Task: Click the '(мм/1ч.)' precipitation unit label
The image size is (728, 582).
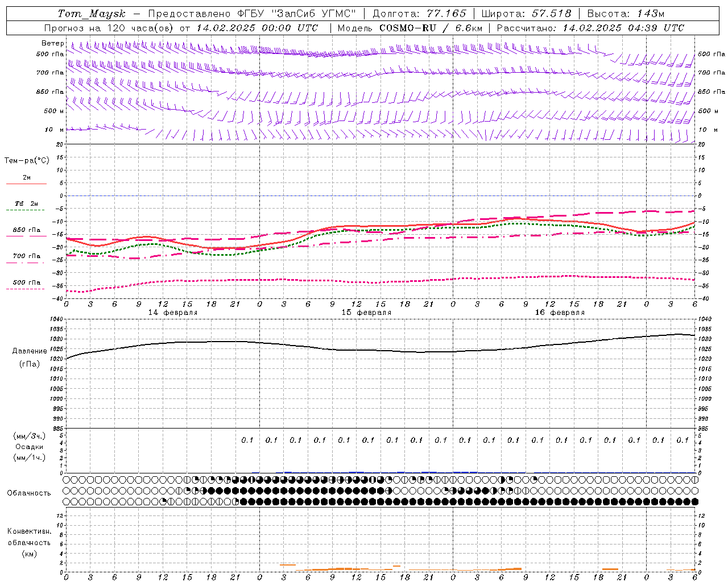Action: [x=30, y=458]
